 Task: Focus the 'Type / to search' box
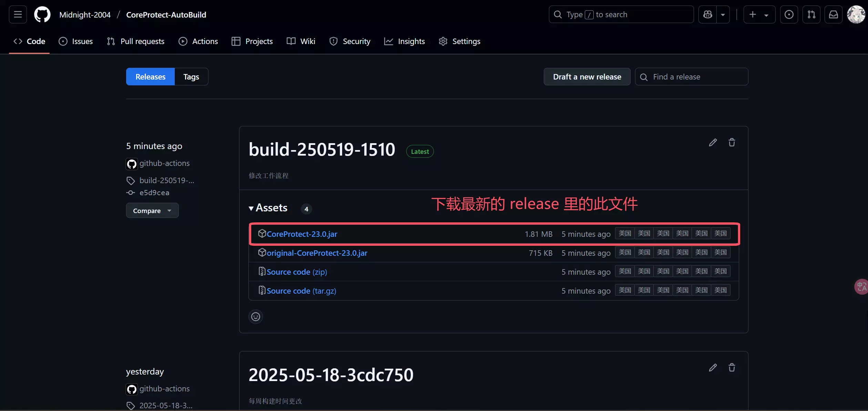click(621, 14)
